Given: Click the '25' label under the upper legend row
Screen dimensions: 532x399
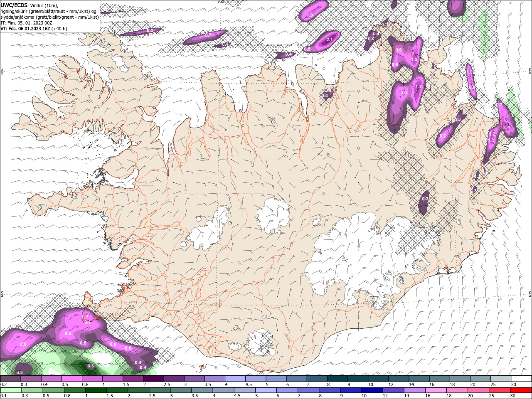Looking at the screenshot, I should click(x=493, y=384).
